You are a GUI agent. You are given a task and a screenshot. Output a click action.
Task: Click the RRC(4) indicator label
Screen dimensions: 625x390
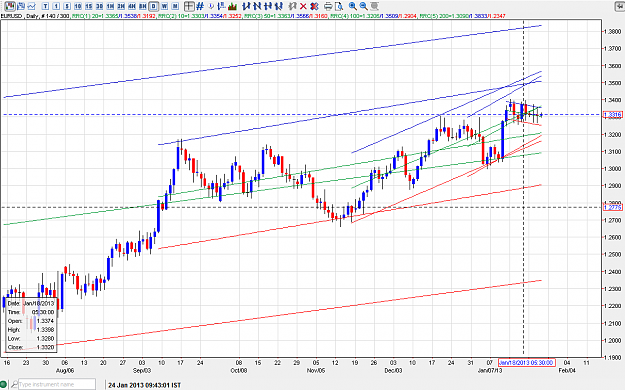tap(374, 16)
